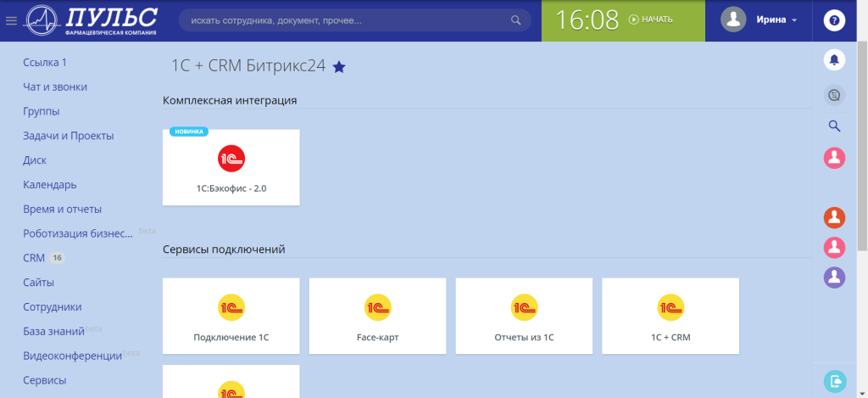Open the Отчеты из 1С label
Image resolution: width=868 pixels, height=398 pixels.
524,337
